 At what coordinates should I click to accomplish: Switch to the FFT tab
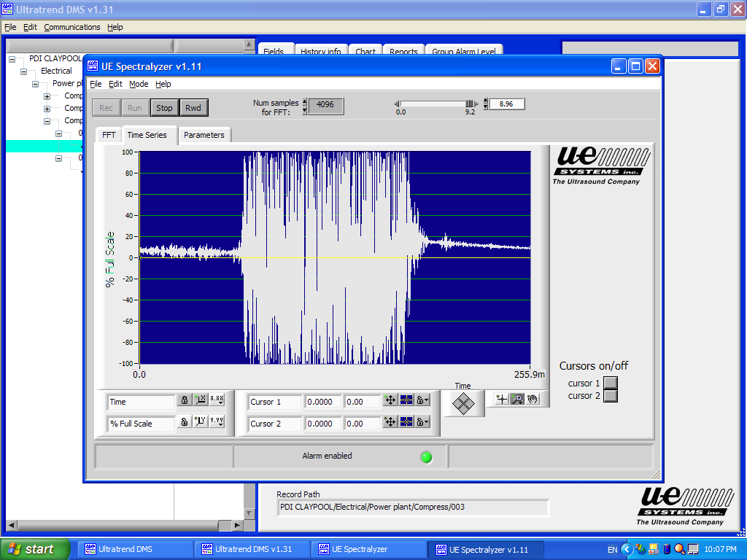pyautogui.click(x=109, y=135)
